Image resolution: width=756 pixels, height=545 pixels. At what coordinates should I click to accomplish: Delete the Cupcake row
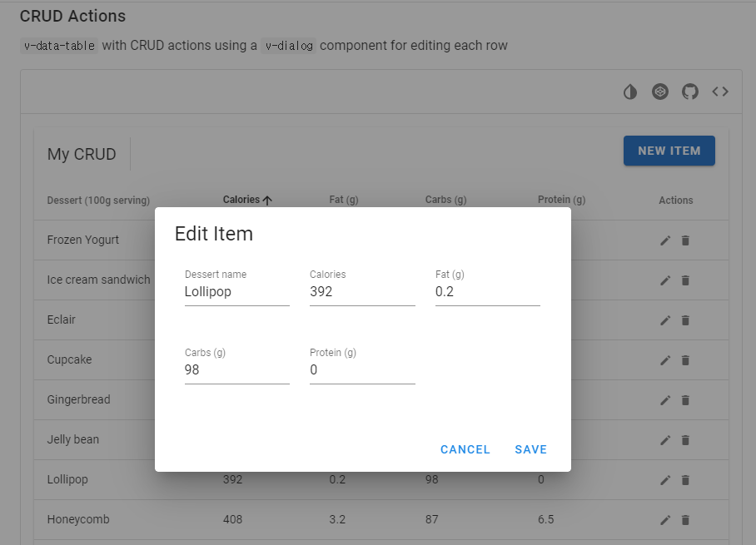pos(685,360)
